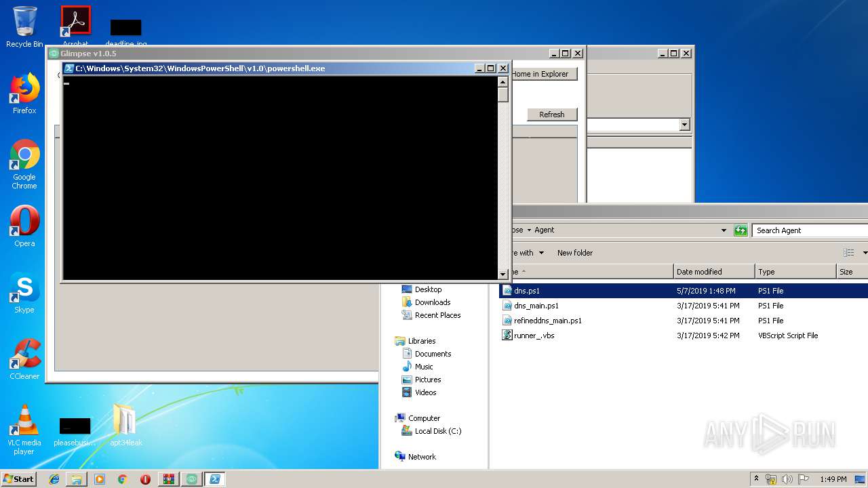Click the 'Home in Explorer' button
Viewport: 868px width, 488px height.
pyautogui.click(x=545, y=74)
